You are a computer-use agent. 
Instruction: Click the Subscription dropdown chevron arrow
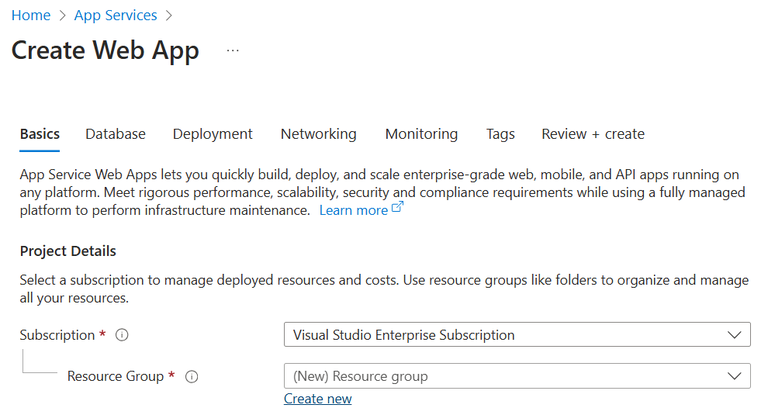click(x=734, y=335)
